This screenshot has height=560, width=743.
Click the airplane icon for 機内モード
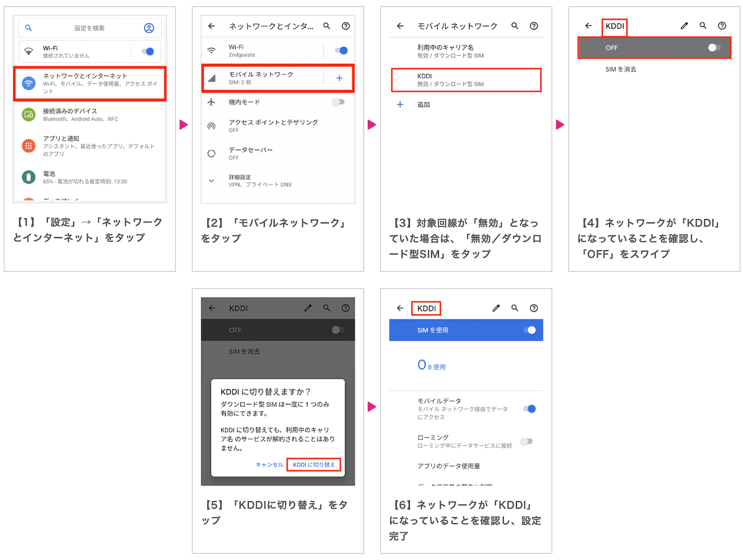[x=212, y=102]
